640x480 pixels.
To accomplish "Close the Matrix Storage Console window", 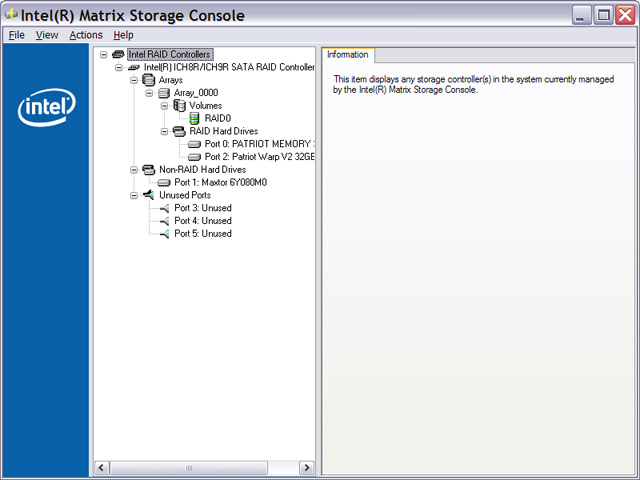I will pyautogui.click(x=625, y=15).
